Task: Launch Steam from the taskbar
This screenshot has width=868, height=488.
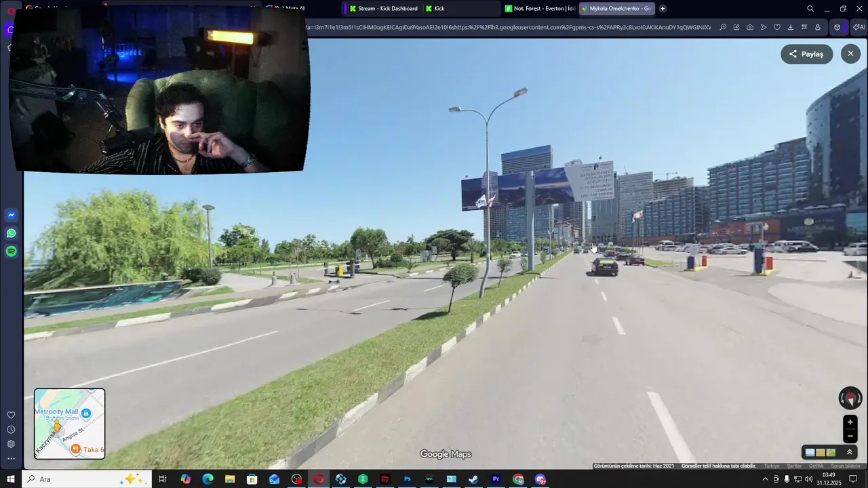Action: [473, 479]
